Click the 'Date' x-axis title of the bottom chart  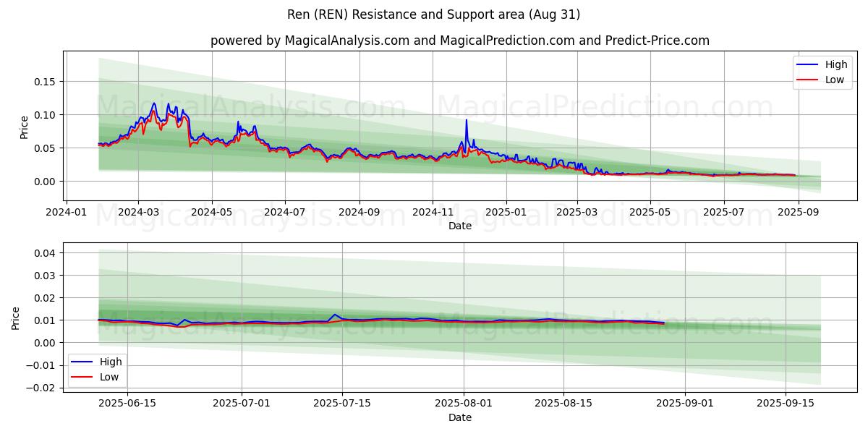pos(460,417)
